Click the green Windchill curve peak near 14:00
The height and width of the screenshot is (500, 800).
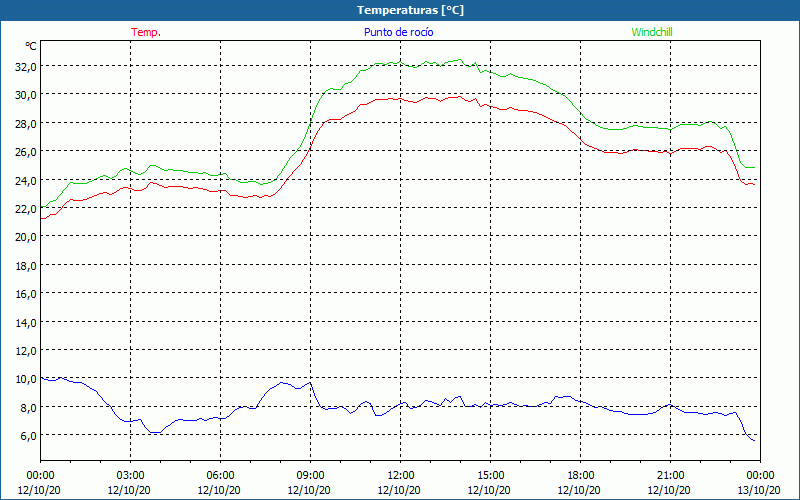tap(459, 60)
